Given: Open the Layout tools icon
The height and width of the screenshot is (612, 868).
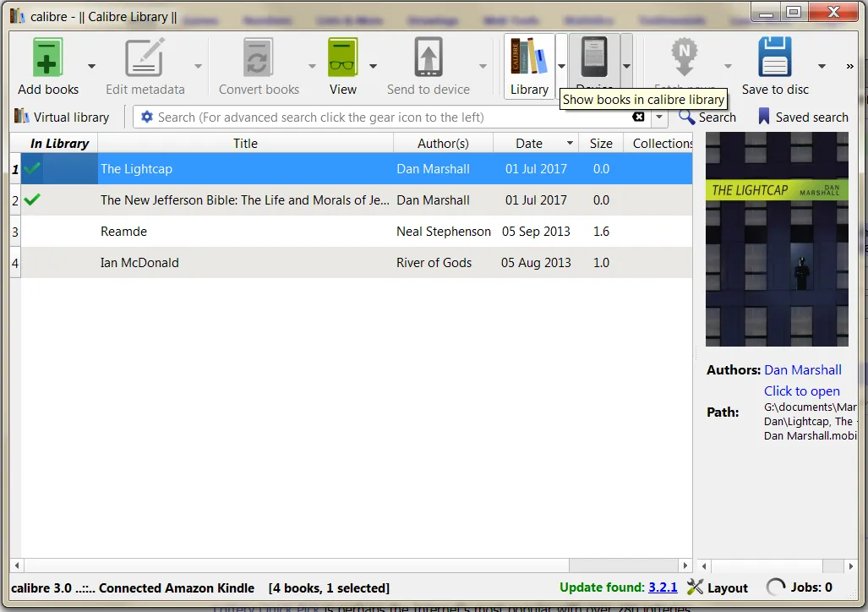Looking at the screenshot, I should (695, 587).
